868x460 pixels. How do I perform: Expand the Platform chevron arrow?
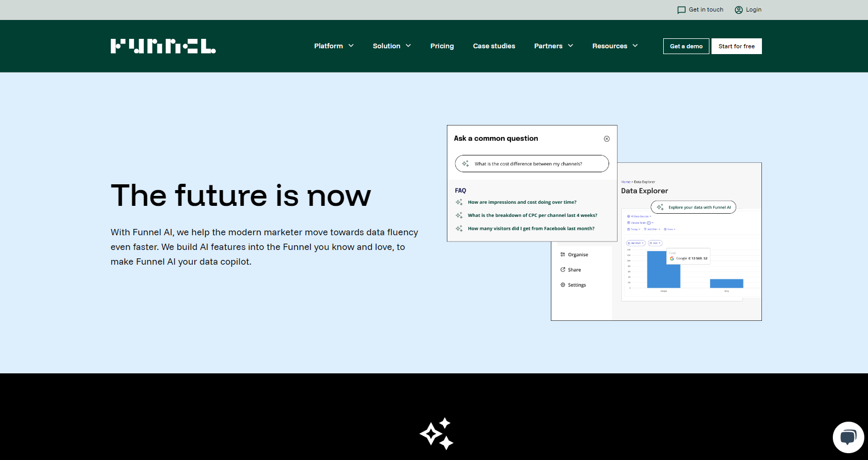click(x=351, y=46)
